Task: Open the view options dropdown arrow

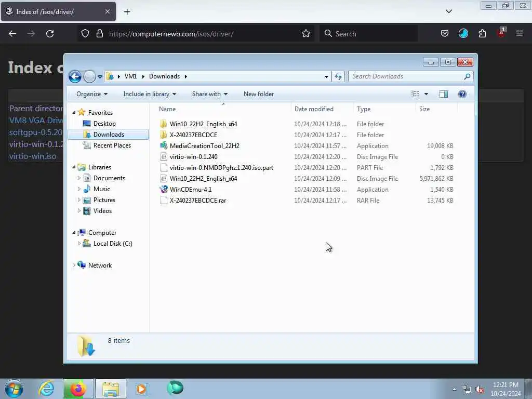Action: (426, 94)
